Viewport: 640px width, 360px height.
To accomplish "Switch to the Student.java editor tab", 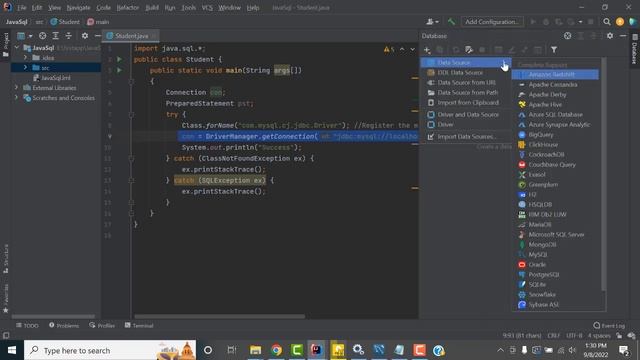I will pos(131,36).
